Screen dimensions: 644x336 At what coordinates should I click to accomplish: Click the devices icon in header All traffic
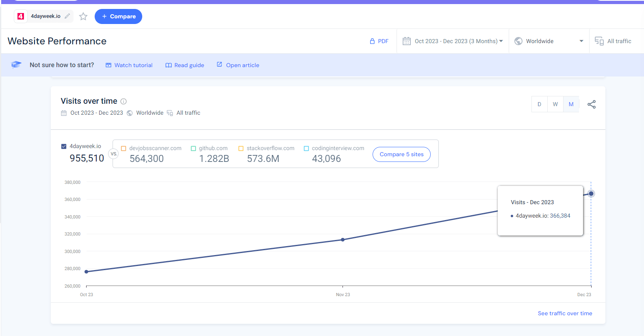click(x=599, y=41)
